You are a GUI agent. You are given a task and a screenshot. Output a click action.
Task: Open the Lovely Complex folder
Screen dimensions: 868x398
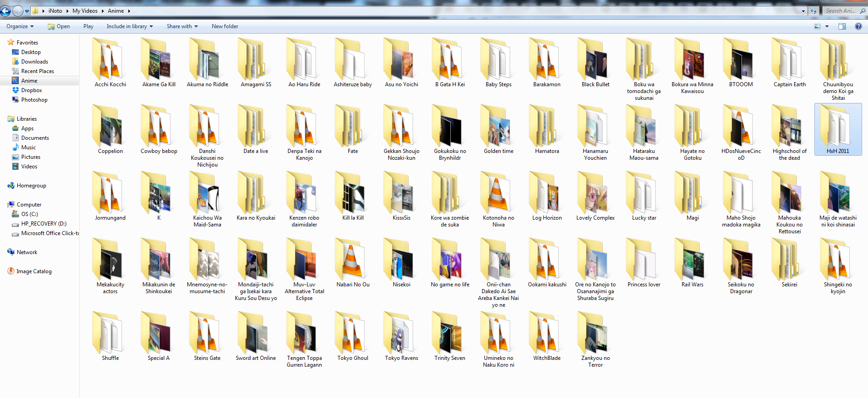[595, 196]
